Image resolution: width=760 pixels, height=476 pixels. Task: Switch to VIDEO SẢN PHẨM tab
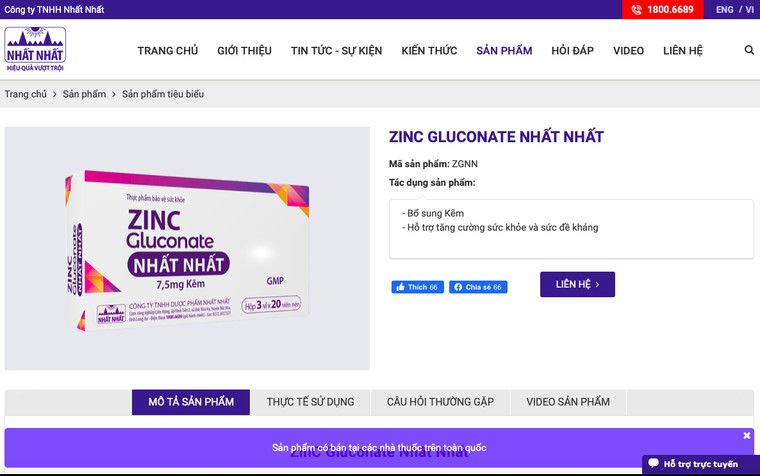568,402
